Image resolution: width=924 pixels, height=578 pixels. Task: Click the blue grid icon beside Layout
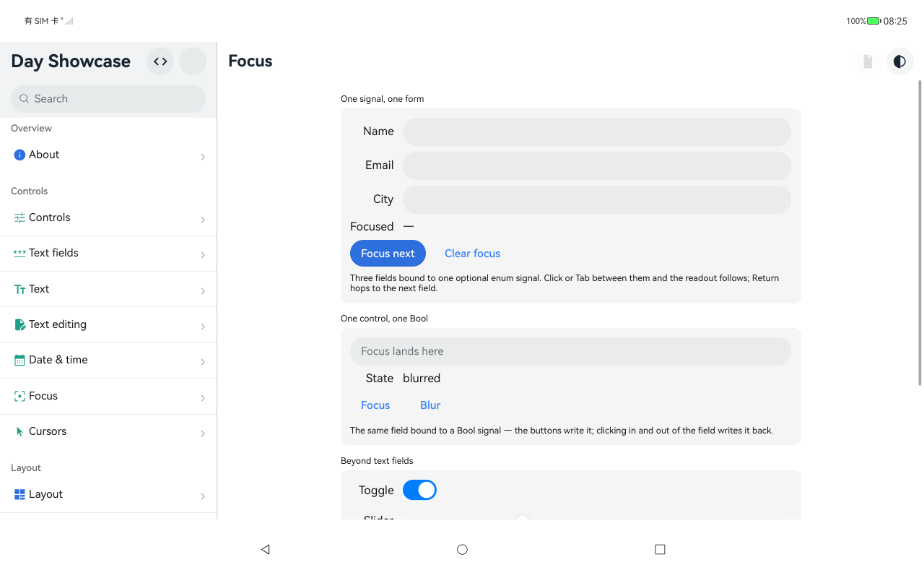pyautogui.click(x=19, y=494)
